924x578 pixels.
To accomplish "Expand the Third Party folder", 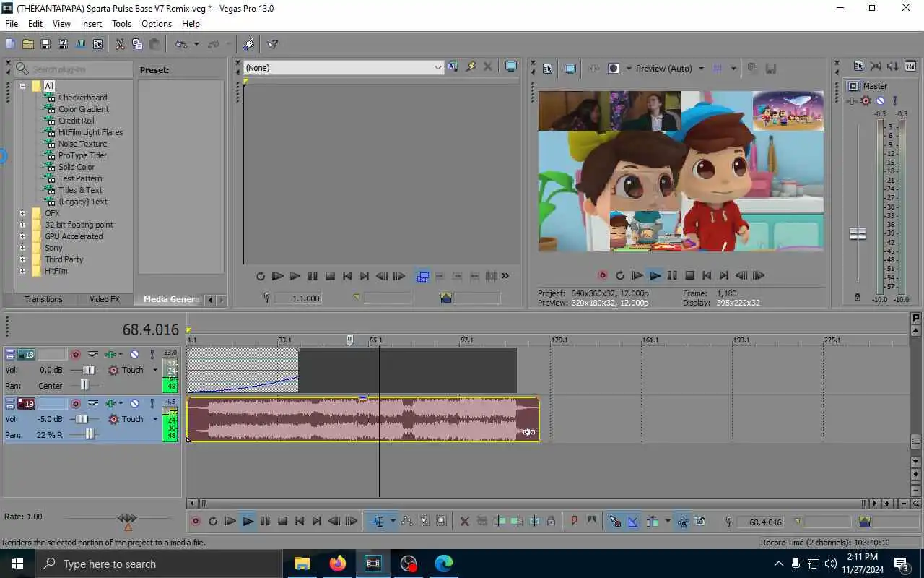I will [22, 259].
